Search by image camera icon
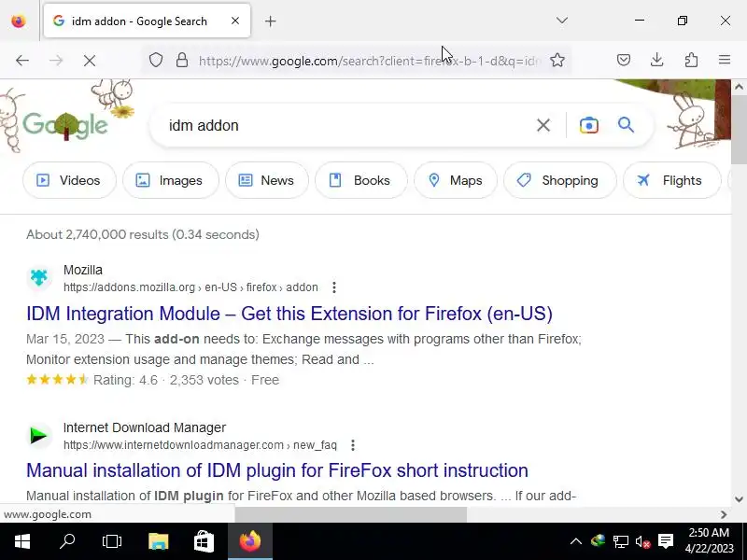This screenshot has width=747, height=560. (589, 125)
